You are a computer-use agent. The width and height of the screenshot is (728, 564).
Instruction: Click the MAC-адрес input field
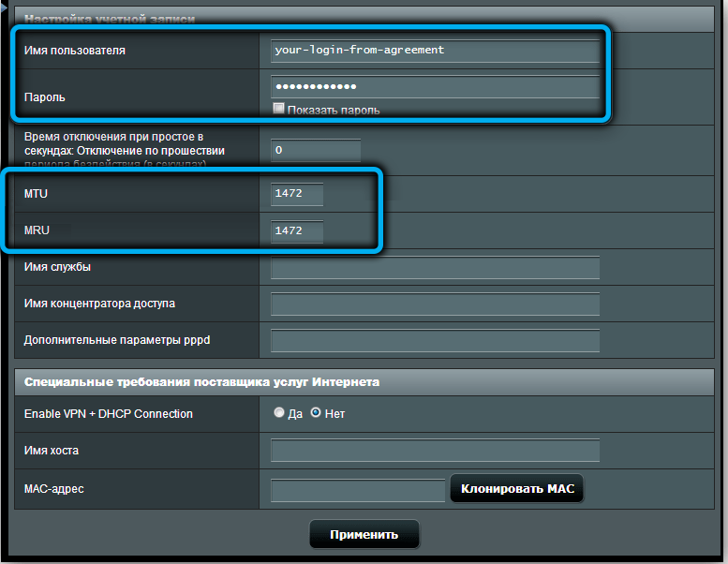[358, 490]
